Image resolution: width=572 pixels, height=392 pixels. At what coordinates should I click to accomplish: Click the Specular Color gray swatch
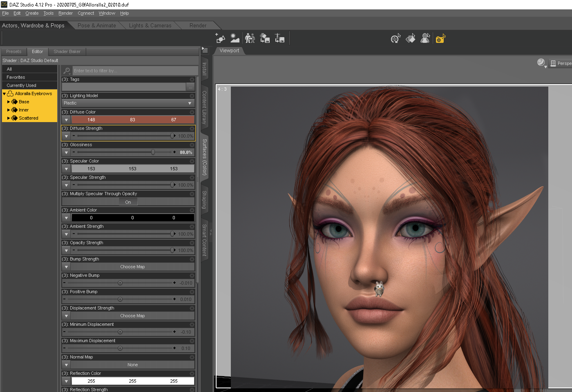pyautogui.click(x=133, y=169)
